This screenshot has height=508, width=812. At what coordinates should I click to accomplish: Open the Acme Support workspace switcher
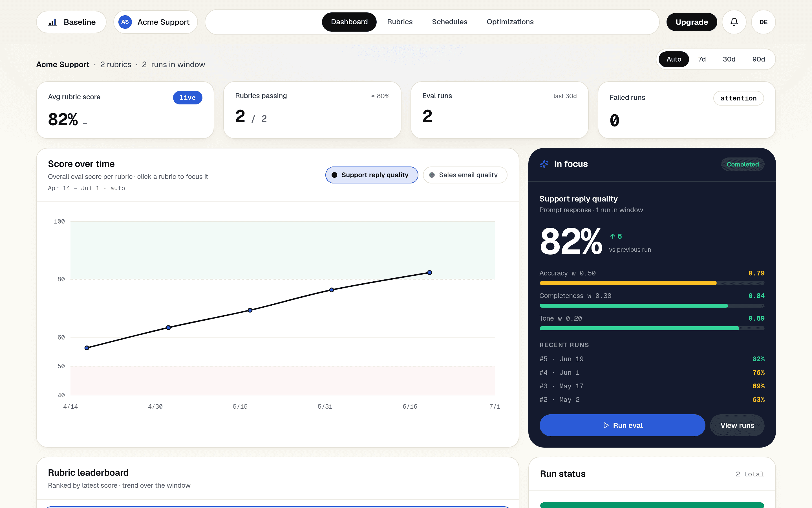click(156, 22)
